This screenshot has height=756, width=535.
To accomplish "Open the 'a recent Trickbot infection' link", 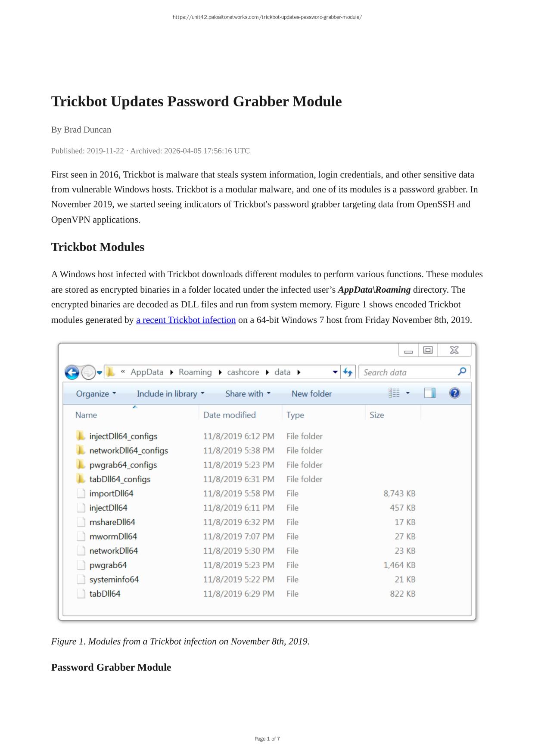I will pos(186,320).
